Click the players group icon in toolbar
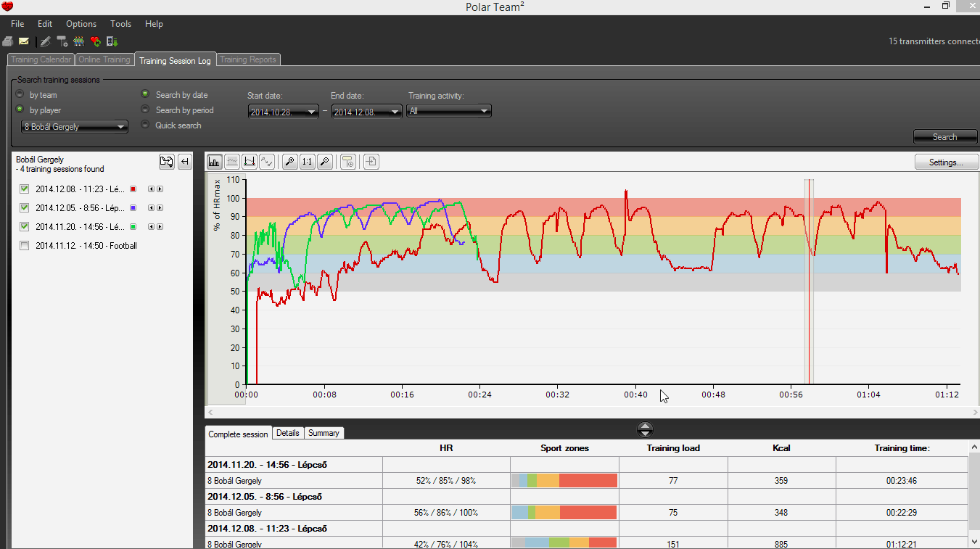Screen dimensions: 980x549 pyautogui.click(x=79, y=41)
